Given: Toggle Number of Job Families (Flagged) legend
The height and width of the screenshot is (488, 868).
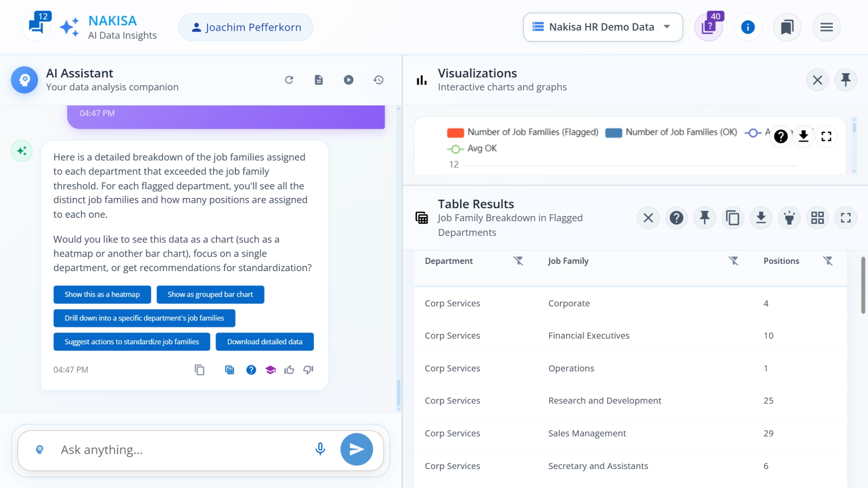Looking at the screenshot, I should pos(522,132).
